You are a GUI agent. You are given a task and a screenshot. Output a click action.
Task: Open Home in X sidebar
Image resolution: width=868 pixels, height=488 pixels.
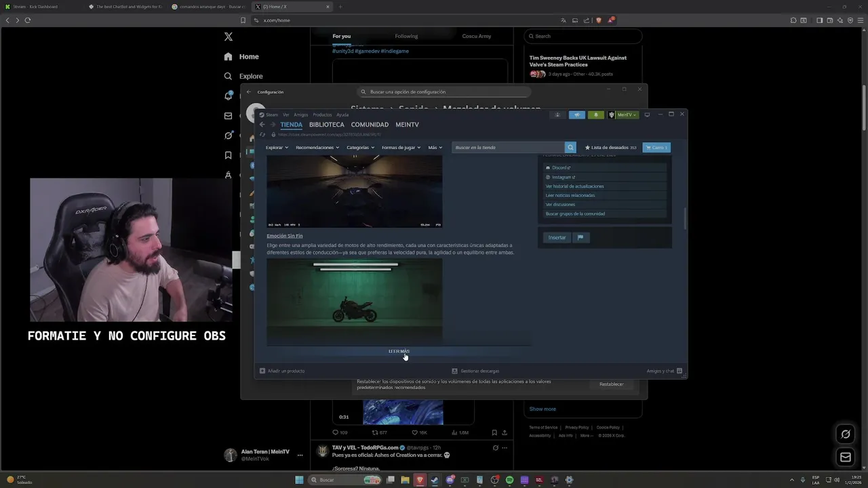click(x=241, y=57)
